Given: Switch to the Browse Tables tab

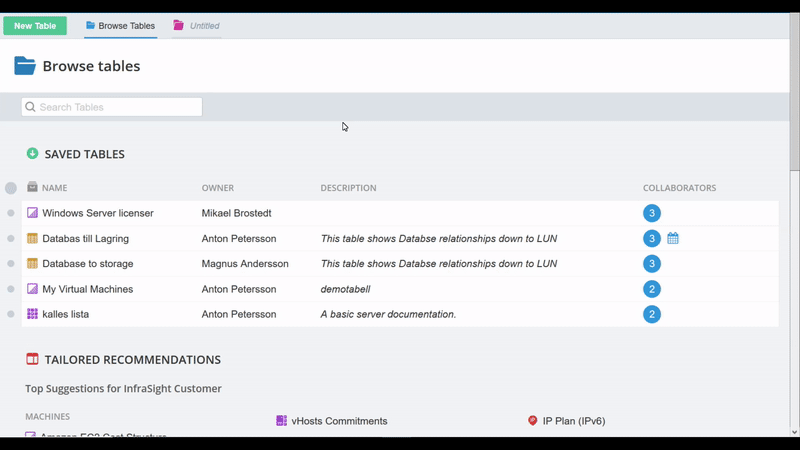Looking at the screenshot, I should pyautogui.click(x=120, y=26).
